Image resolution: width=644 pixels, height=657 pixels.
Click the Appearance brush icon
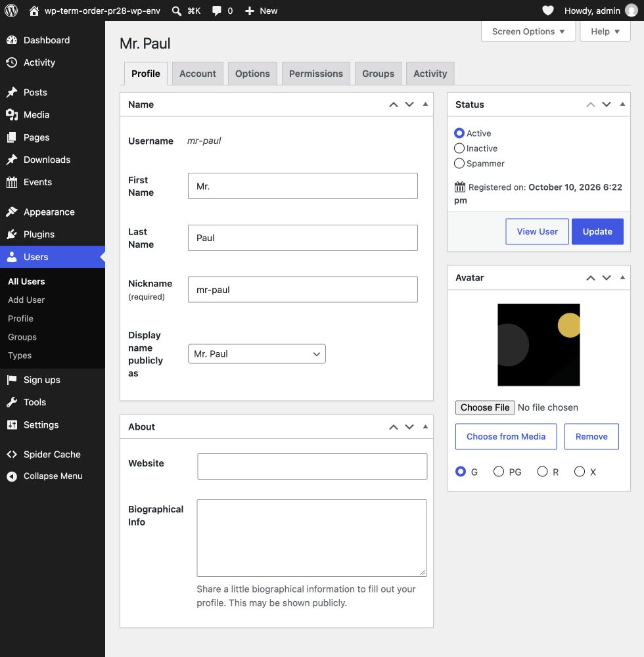pos(12,212)
